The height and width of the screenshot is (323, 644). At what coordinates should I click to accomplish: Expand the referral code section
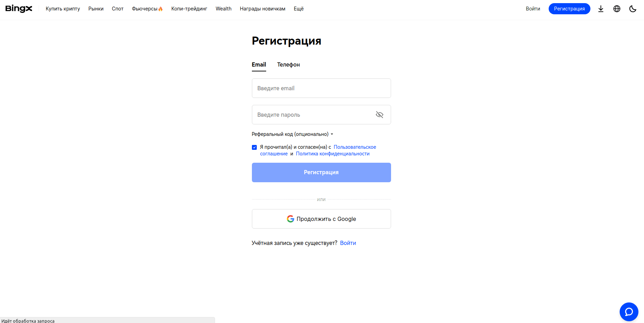[x=292, y=134]
